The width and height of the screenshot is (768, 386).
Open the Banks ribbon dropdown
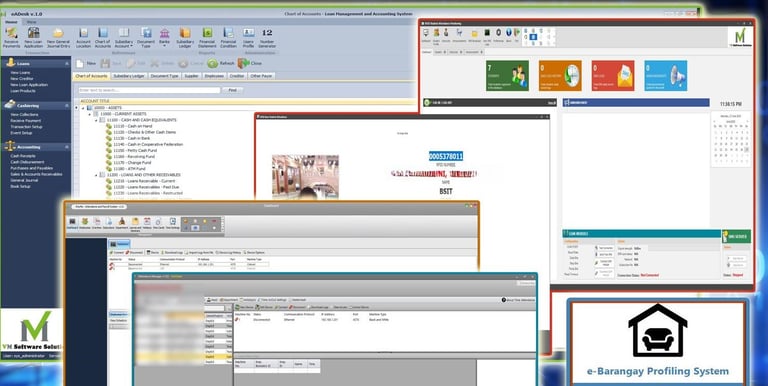[x=165, y=38]
